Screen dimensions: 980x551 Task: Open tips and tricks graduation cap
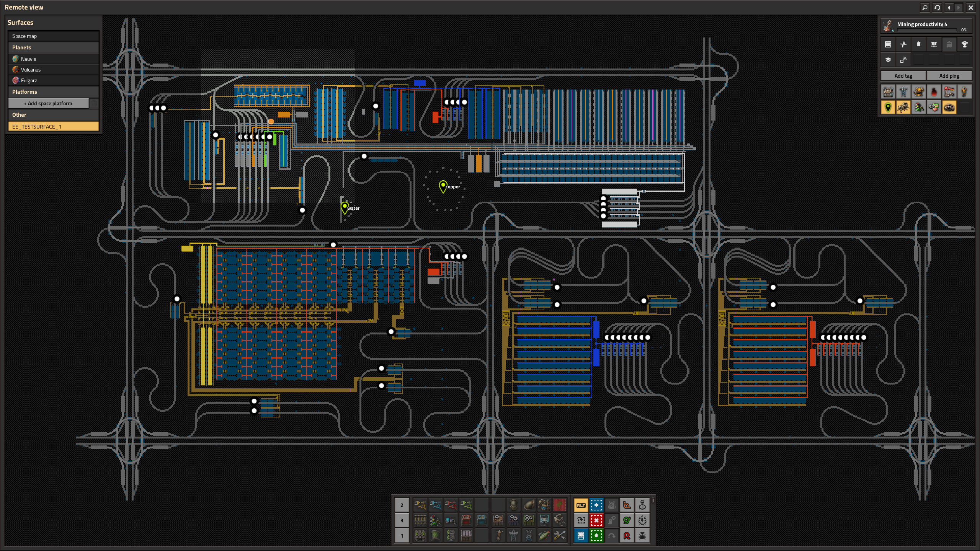[x=888, y=60]
